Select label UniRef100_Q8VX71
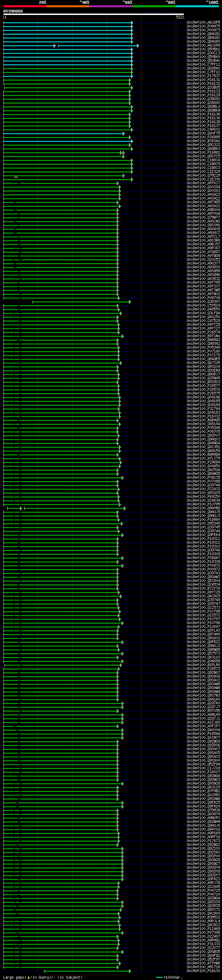Image resolution: width=222 pixels, height=980 pixels. coord(203,910)
